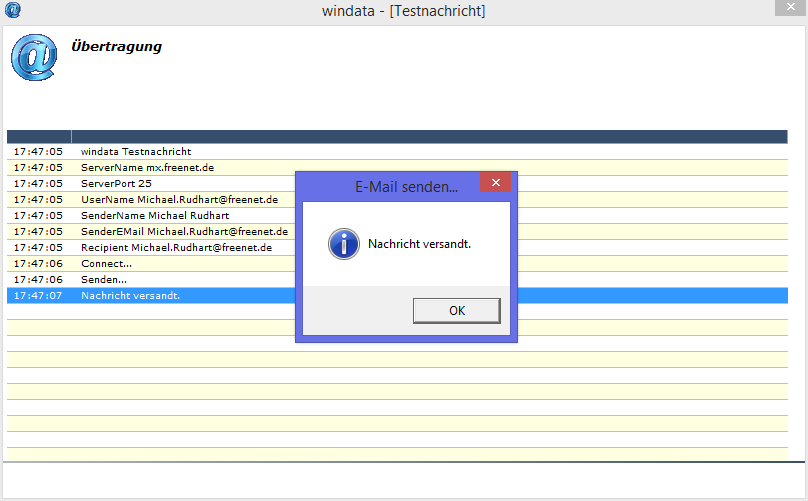Select the UserName Michael.Rudhart@freenet.de row
The image size is (808, 501).
point(397,199)
